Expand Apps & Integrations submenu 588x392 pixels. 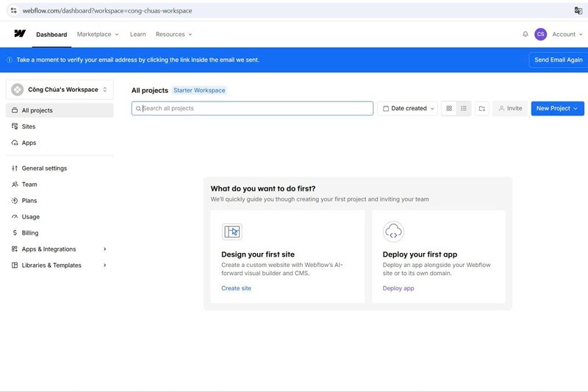click(x=60, y=249)
